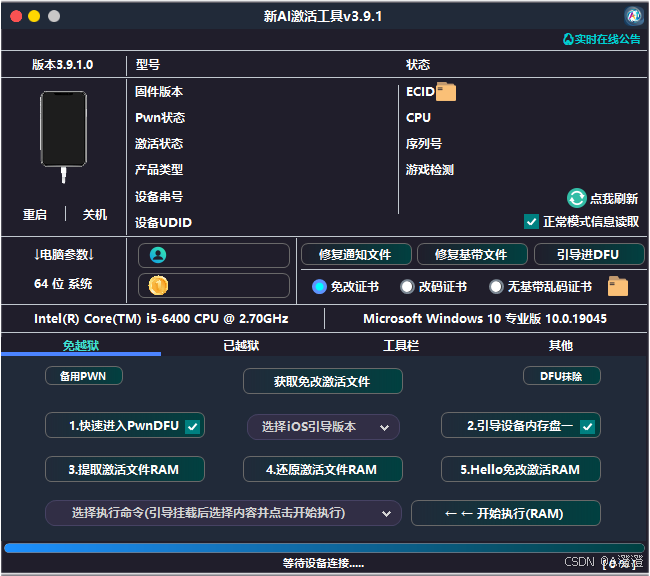This screenshot has width=650, height=576.
Task: Click the 获取免改激活文件 button
Action: (323, 381)
